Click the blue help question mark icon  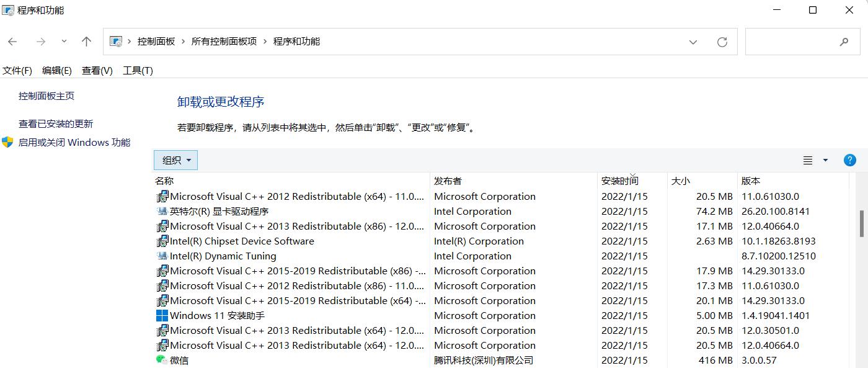(x=850, y=160)
